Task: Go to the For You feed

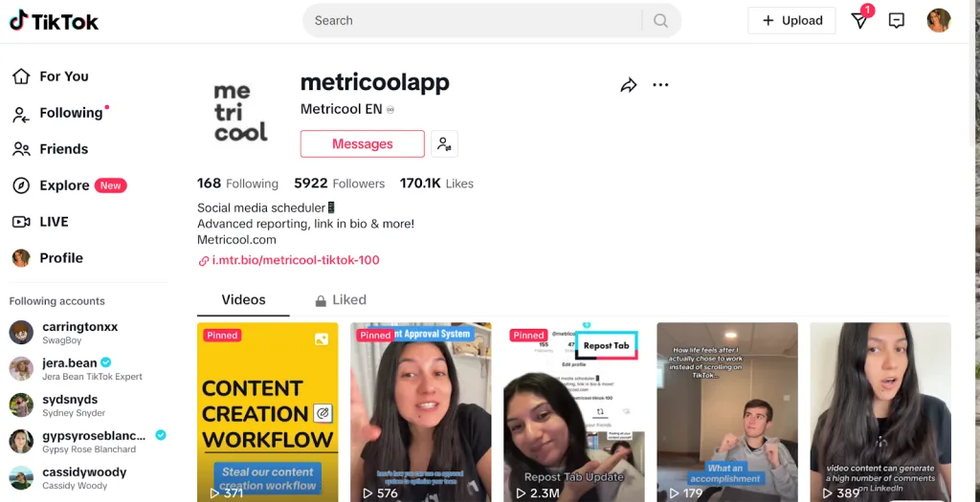Action: 52,76
